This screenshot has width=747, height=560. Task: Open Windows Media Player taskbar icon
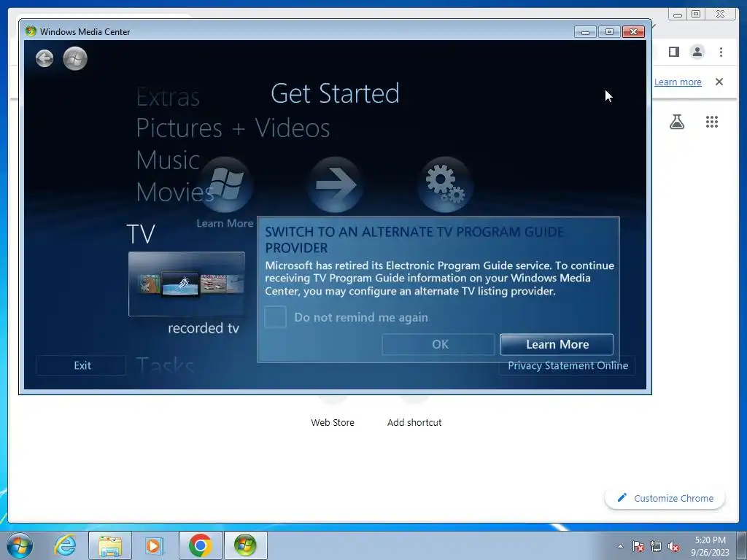[x=155, y=545]
